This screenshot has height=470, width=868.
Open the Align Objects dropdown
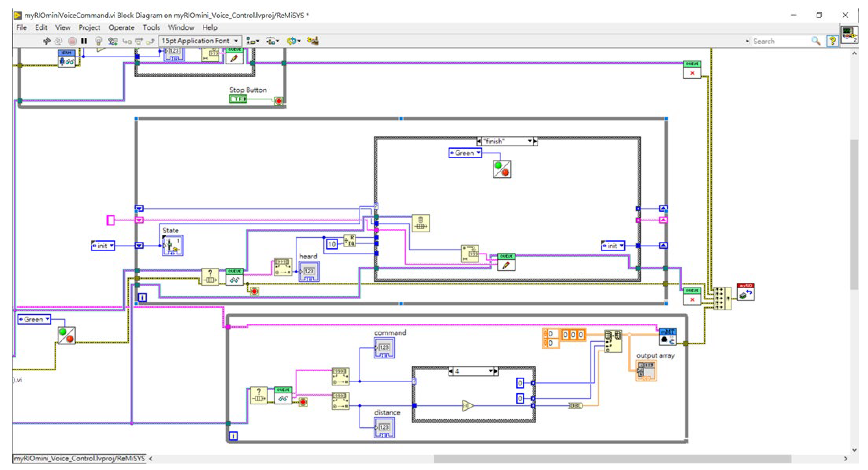[x=252, y=41]
